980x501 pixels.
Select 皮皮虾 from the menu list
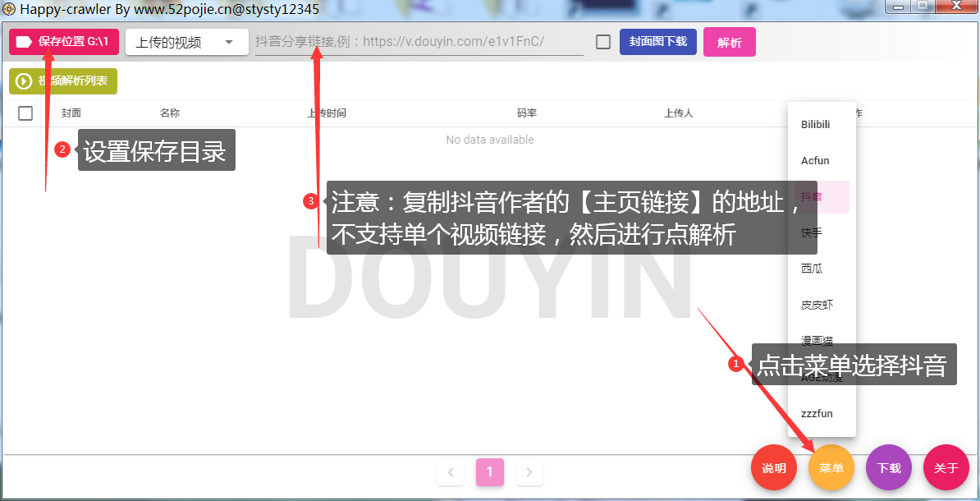(822, 306)
